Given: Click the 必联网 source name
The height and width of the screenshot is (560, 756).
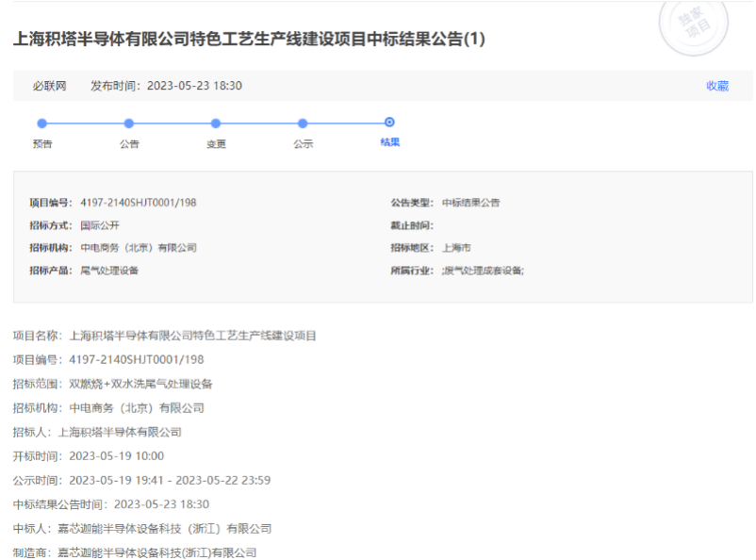Looking at the screenshot, I should pyautogui.click(x=49, y=86).
